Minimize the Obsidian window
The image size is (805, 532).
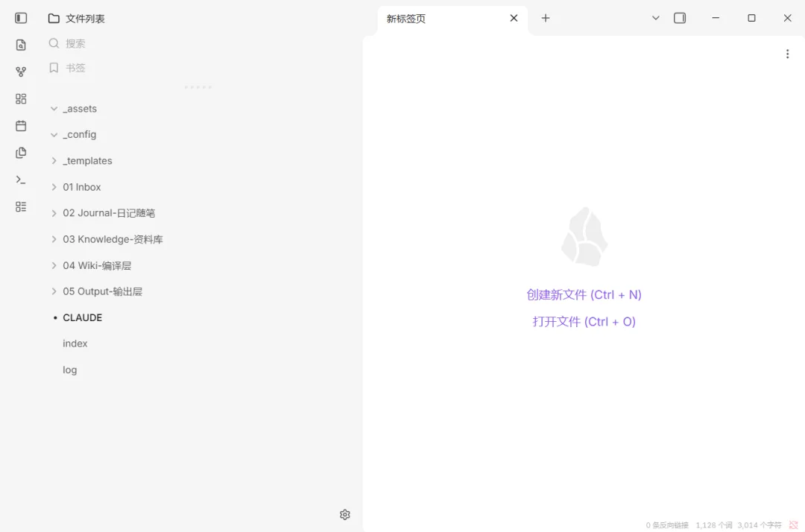click(716, 19)
